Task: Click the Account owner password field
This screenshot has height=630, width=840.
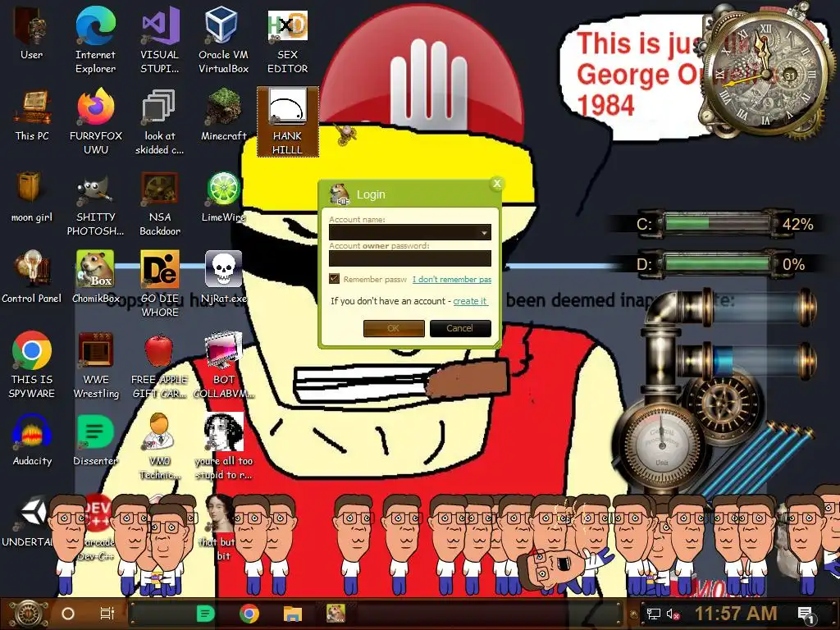Action: 410,258
